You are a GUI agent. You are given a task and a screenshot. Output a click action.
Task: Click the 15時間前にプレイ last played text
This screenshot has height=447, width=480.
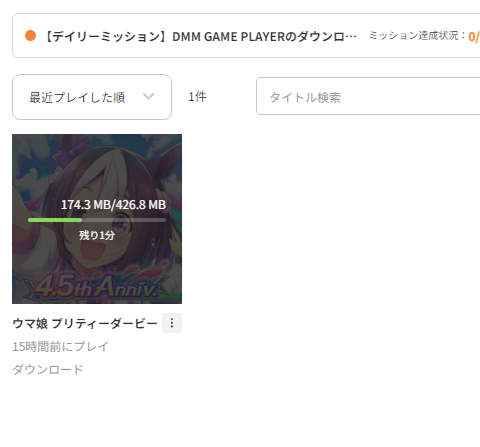click(60, 347)
